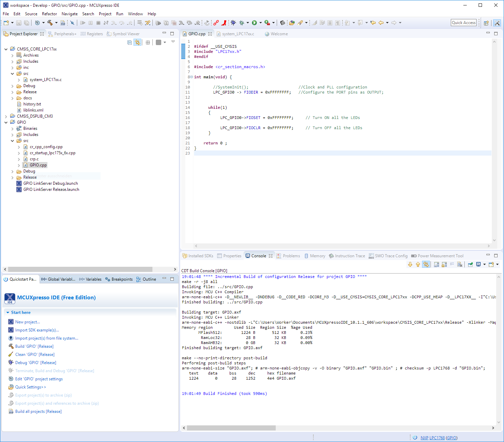Click Clear Console document icon

[460, 264]
